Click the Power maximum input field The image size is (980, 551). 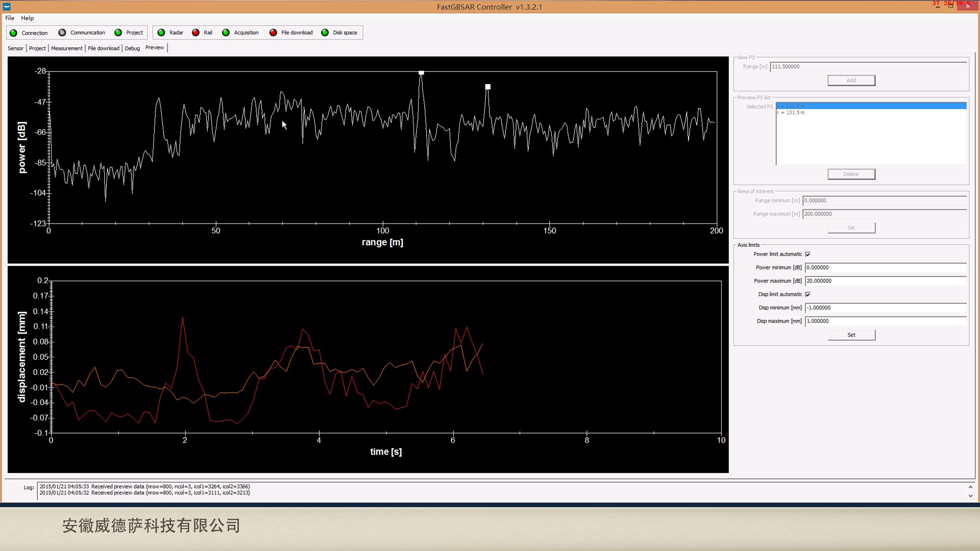[x=886, y=281]
